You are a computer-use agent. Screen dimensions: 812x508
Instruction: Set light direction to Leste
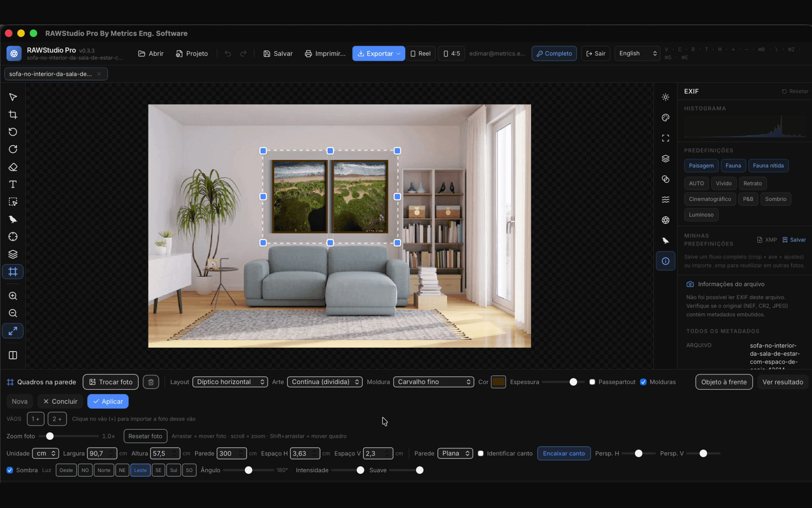point(140,470)
